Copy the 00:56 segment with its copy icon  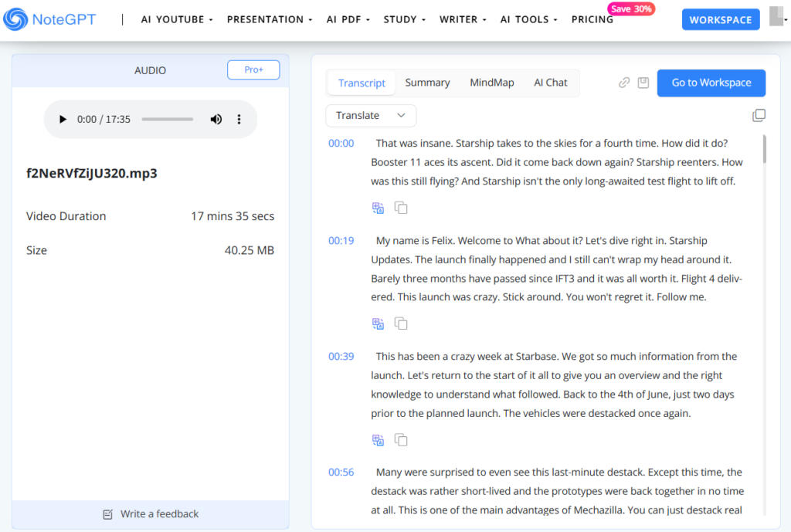coord(401,529)
